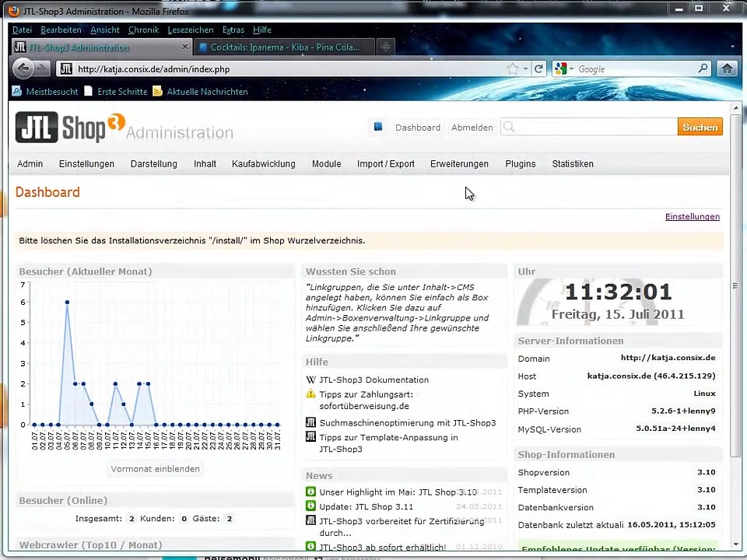The height and width of the screenshot is (560, 747).
Task: Click the JTL favicon in the address bar
Action: tap(66, 69)
